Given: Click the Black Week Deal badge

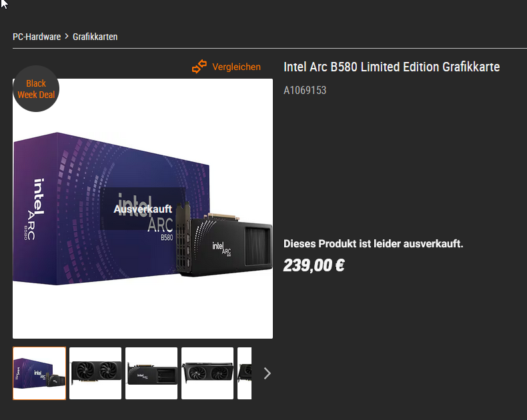Looking at the screenshot, I should (x=36, y=89).
